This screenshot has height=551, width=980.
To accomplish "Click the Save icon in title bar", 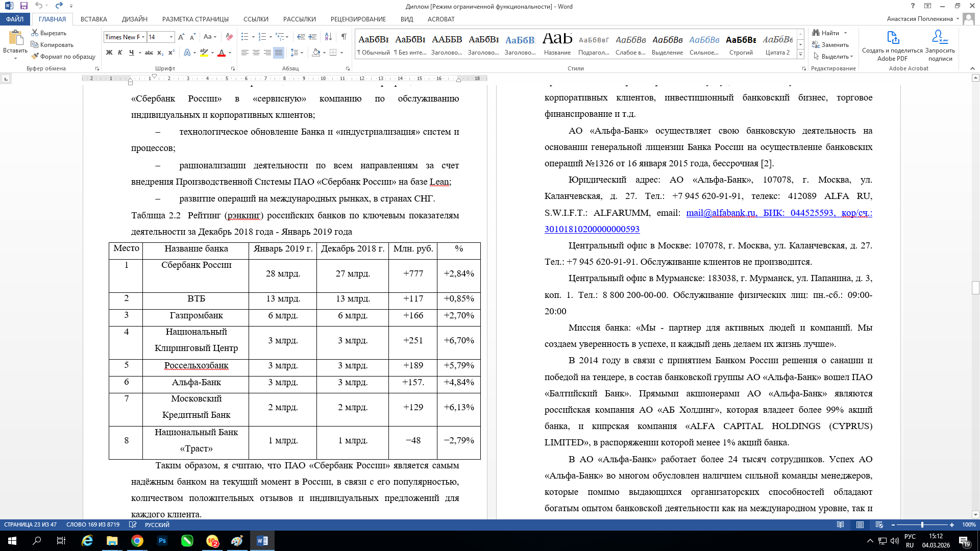I will coord(23,6).
